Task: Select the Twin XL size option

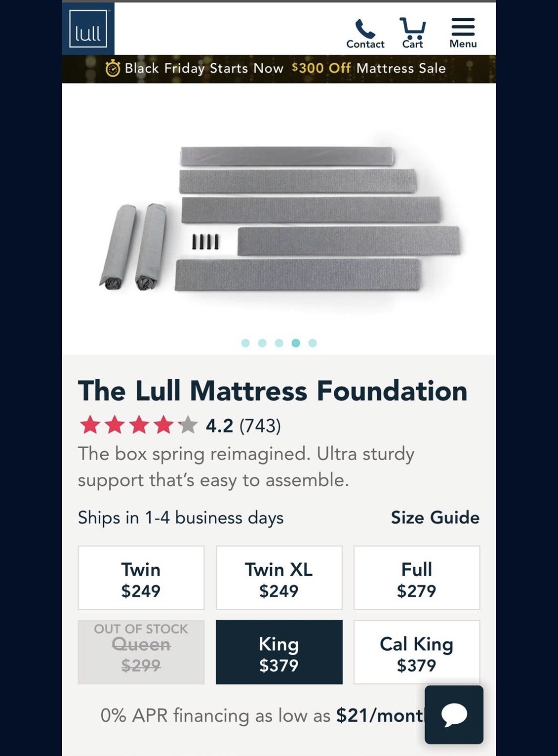Action: pos(279,578)
